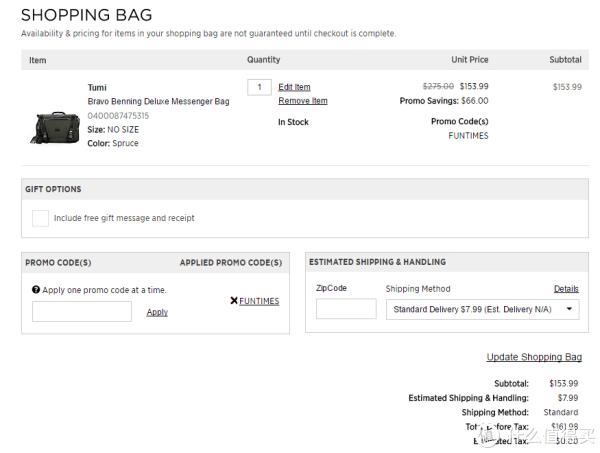Viewport: 600px width, 453px height.
Task: Click Edit Item link
Action: pyautogui.click(x=294, y=87)
